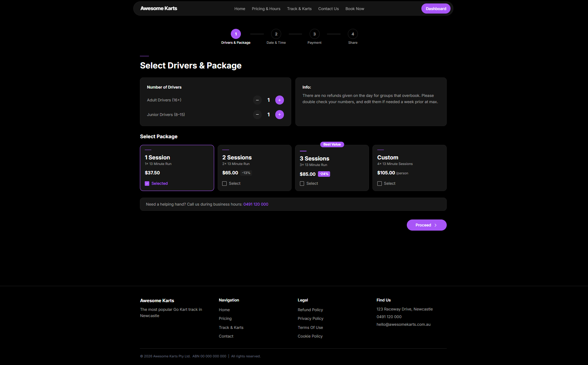Increase Adult Drivers count with plus icon

click(279, 100)
